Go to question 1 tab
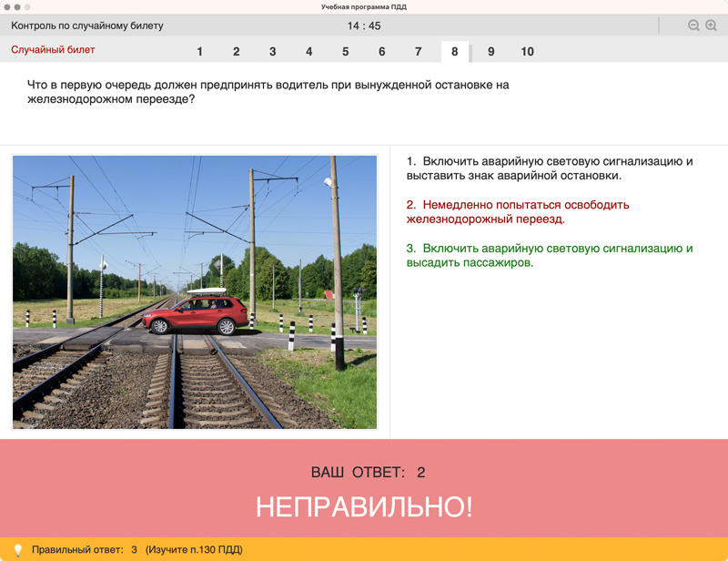This screenshot has width=728, height=561. (x=199, y=52)
